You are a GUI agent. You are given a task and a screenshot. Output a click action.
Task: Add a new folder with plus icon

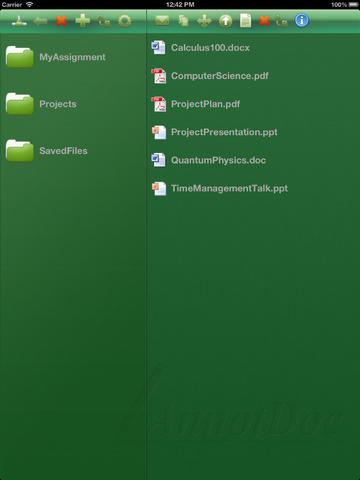tap(83, 21)
